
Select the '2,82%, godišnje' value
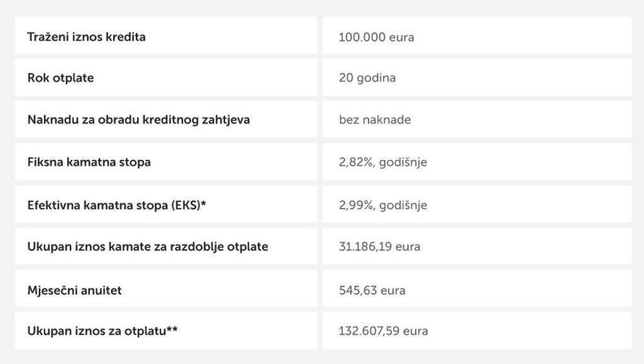click(x=383, y=162)
